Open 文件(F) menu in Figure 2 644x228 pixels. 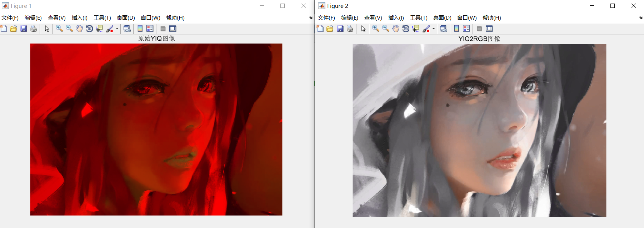click(326, 18)
